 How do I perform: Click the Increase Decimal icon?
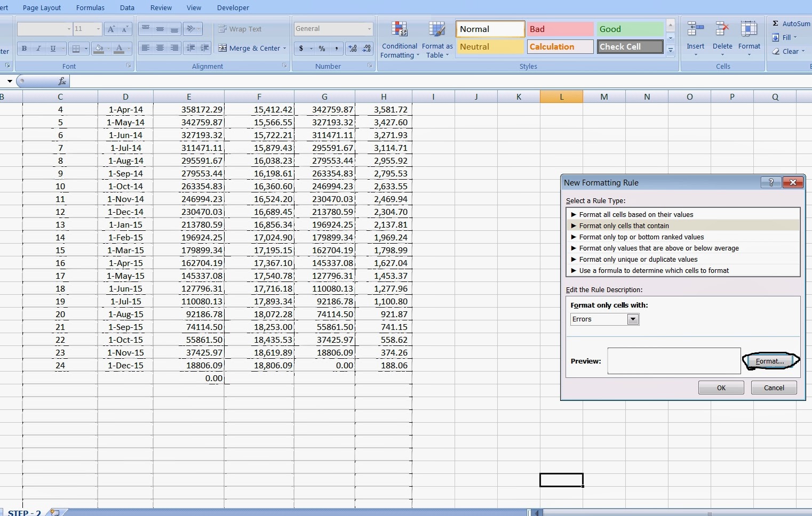(x=352, y=49)
